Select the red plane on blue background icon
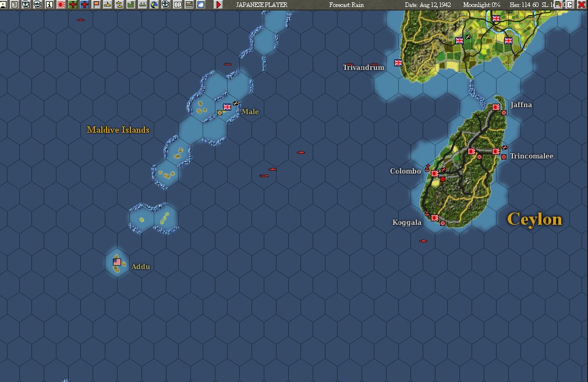This screenshot has width=588, height=382. 84,5
